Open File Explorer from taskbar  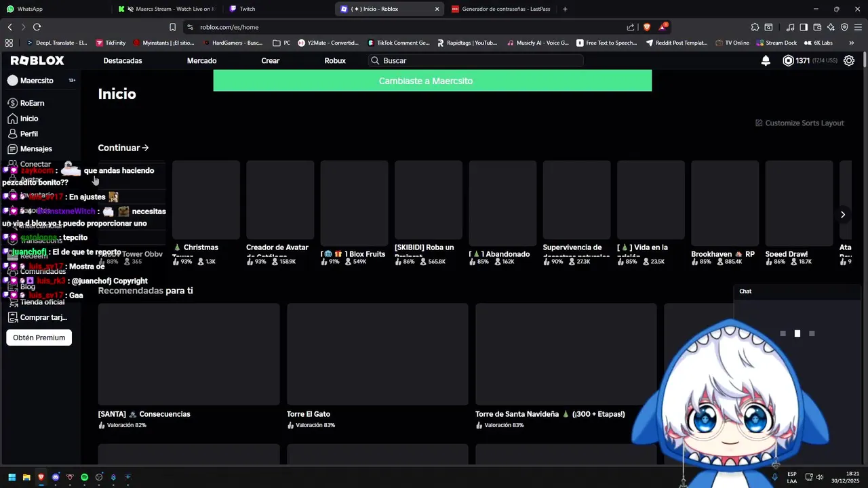coord(26,477)
